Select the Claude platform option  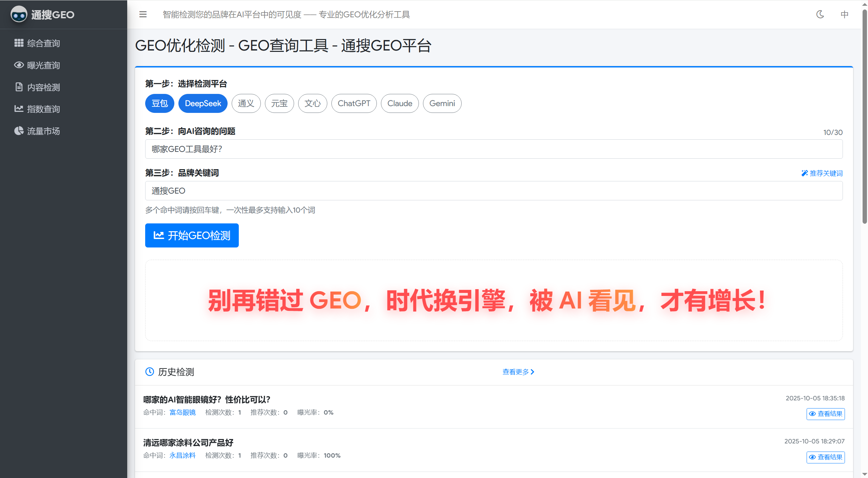click(x=400, y=103)
